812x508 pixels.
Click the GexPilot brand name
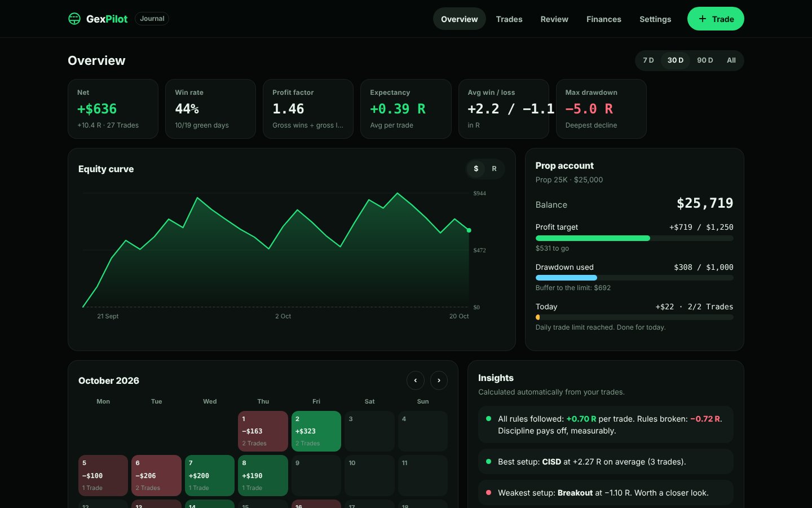click(x=107, y=19)
